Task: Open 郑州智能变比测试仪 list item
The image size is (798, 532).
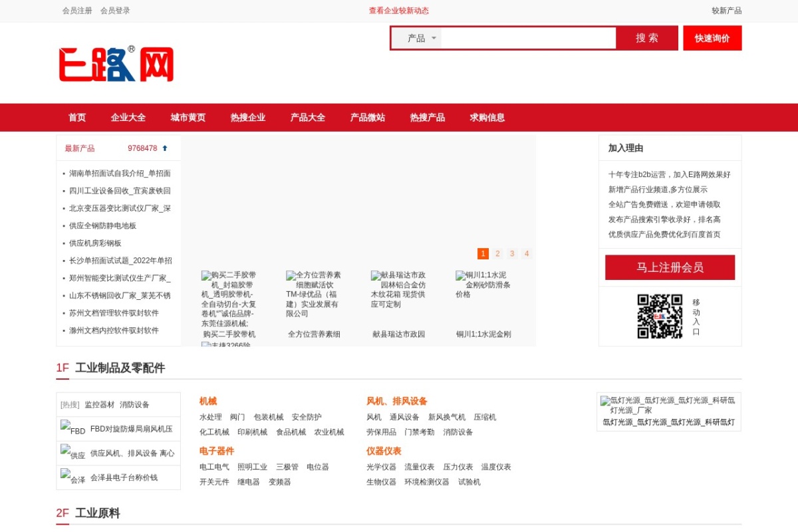Action: 120,279
